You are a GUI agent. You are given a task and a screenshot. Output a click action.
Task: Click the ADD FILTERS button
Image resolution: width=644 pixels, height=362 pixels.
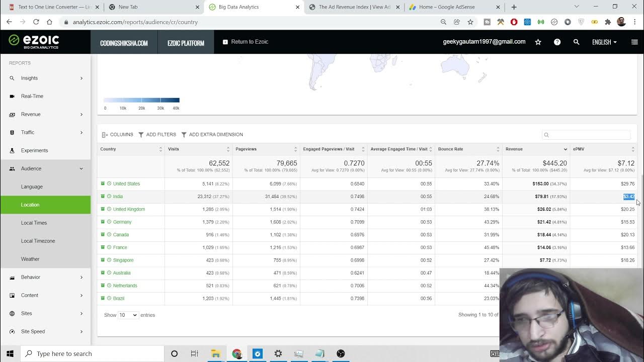pos(157,135)
